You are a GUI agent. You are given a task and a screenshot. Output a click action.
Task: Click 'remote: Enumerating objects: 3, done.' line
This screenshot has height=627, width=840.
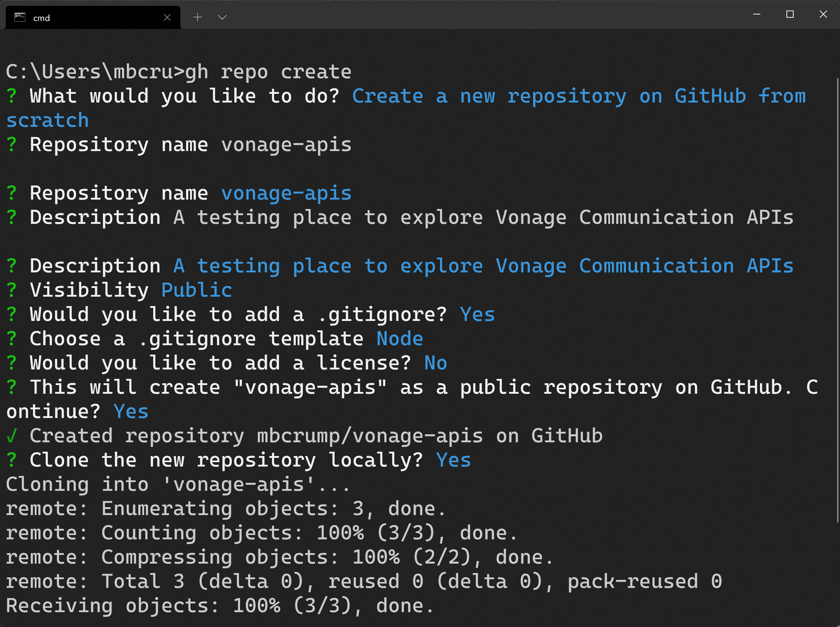pos(226,509)
